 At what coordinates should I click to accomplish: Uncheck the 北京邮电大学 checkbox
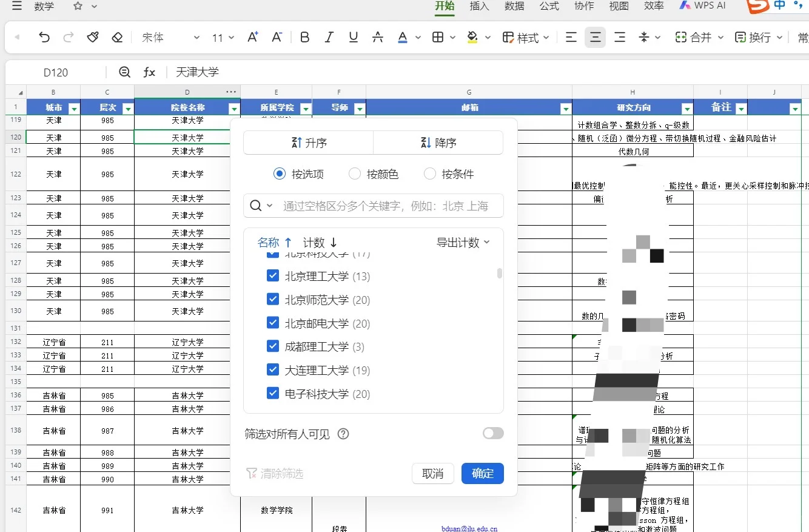(273, 323)
